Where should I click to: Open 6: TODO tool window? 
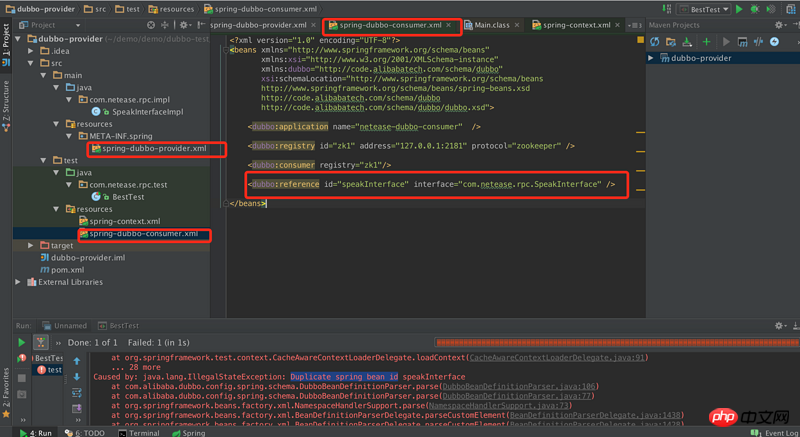click(85, 433)
